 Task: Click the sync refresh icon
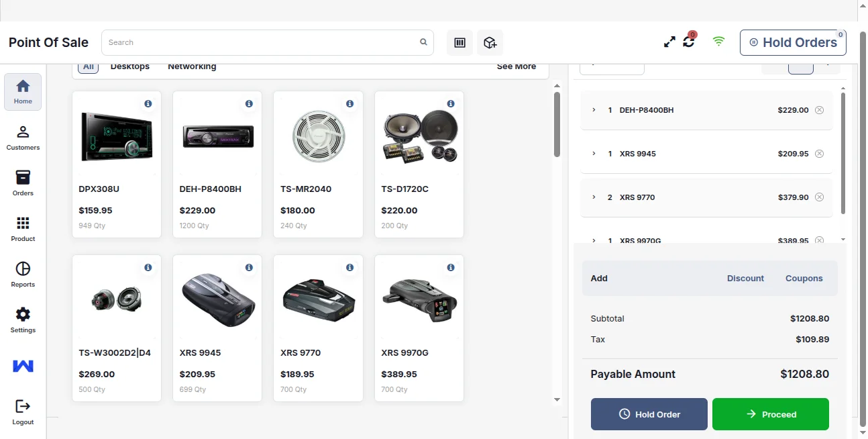pos(689,42)
